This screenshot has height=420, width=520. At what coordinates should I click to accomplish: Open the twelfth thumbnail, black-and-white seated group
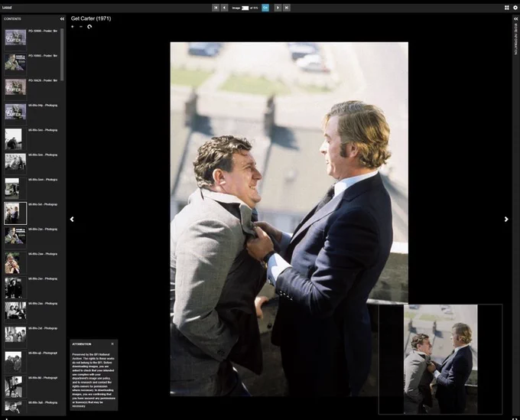pyautogui.click(x=15, y=311)
